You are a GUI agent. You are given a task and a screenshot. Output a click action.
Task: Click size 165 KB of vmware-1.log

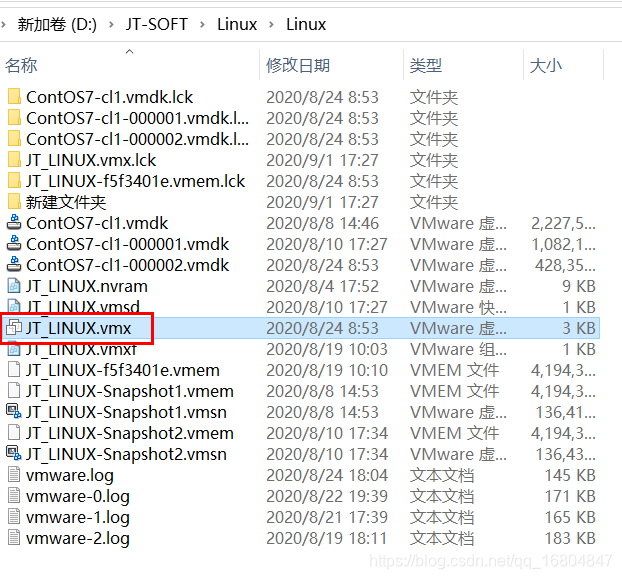(x=570, y=517)
